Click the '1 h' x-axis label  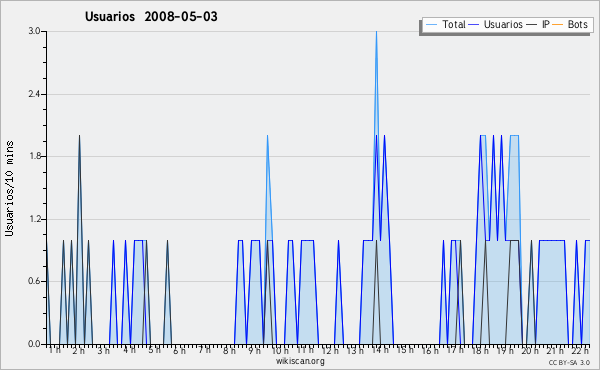pos(55,350)
